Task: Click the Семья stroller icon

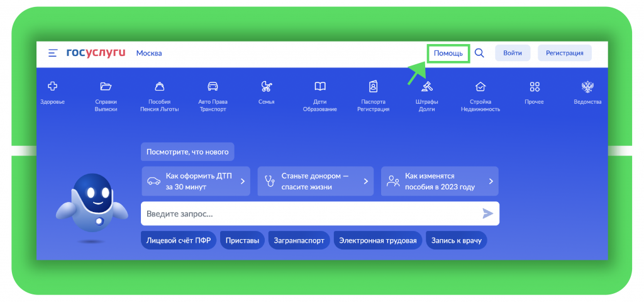Action: pyautogui.click(x=267, y=86)
